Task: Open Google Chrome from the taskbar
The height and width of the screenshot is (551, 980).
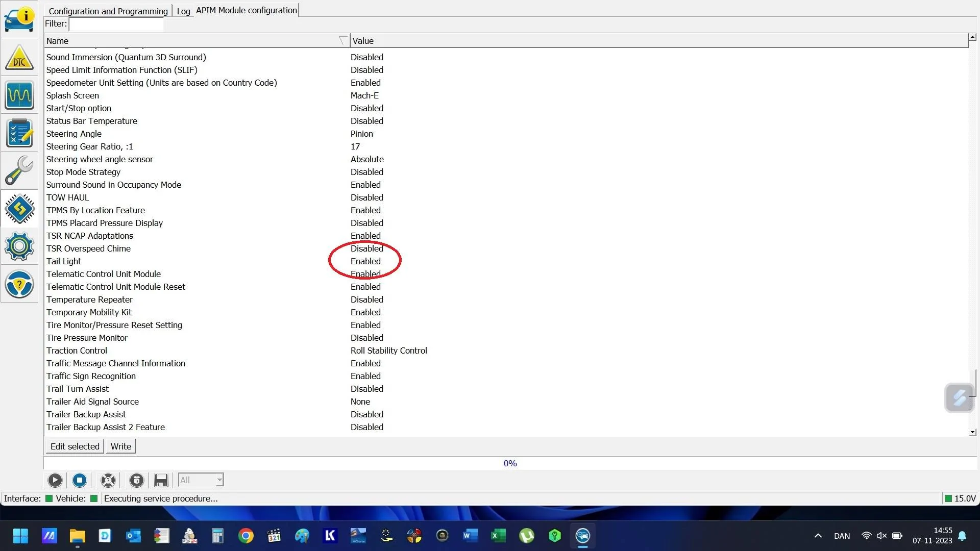Action: 246,536
